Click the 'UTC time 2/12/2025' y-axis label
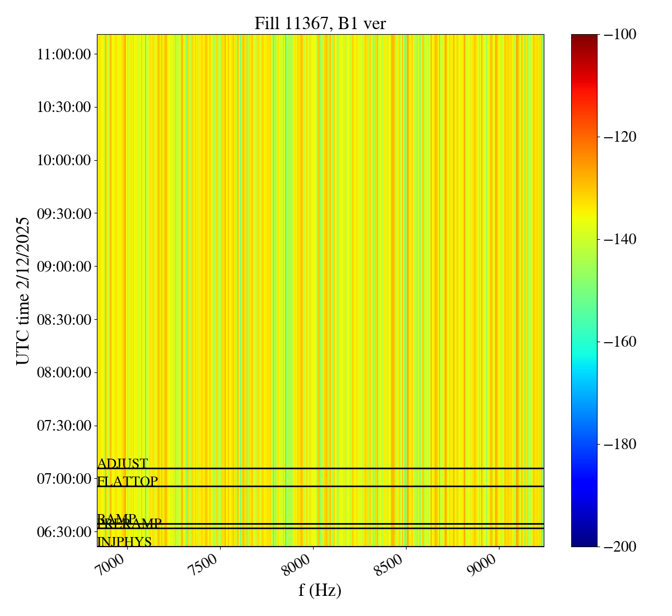 [x=22, y=291]
